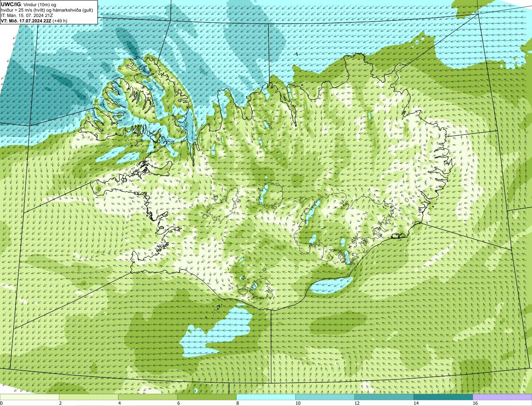The image size is (532, 406).
Task: Click the legend scale label '14'
Action: point(416,403)
